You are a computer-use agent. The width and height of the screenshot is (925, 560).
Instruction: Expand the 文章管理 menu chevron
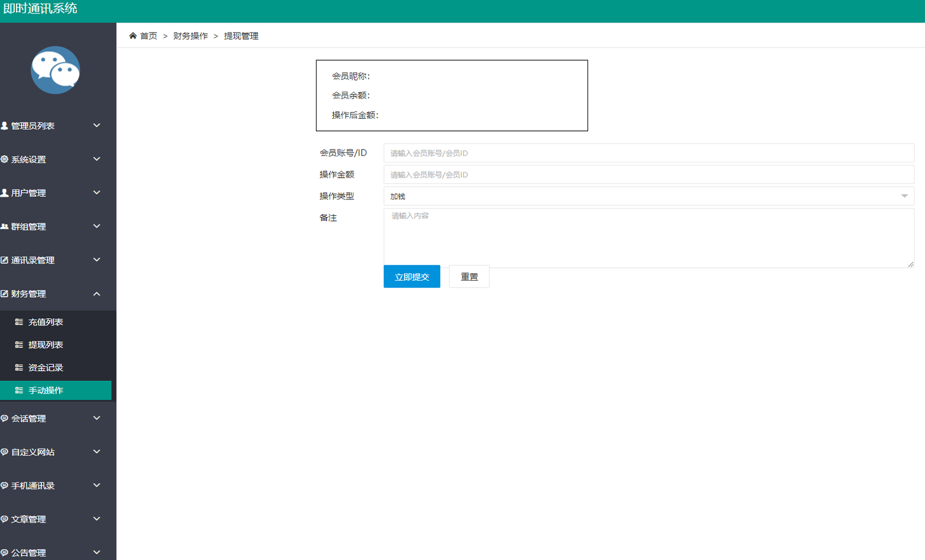click(x=97, y=519)
